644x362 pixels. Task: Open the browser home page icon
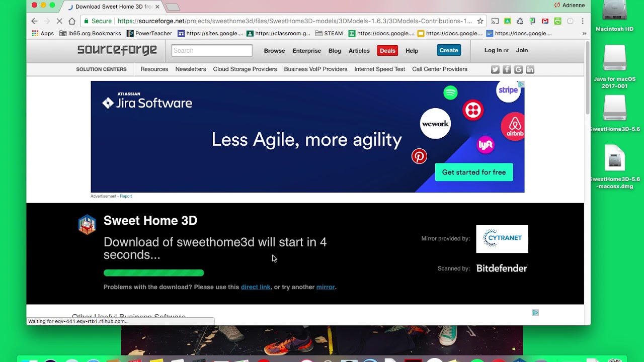[x=72, y=21]
